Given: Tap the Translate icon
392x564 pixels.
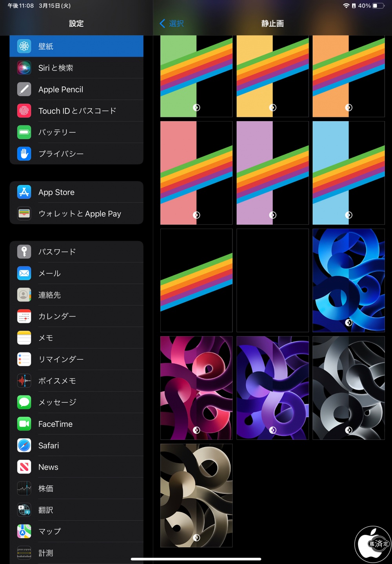Looking at the screenshot, I should click(x=24, y=510).
